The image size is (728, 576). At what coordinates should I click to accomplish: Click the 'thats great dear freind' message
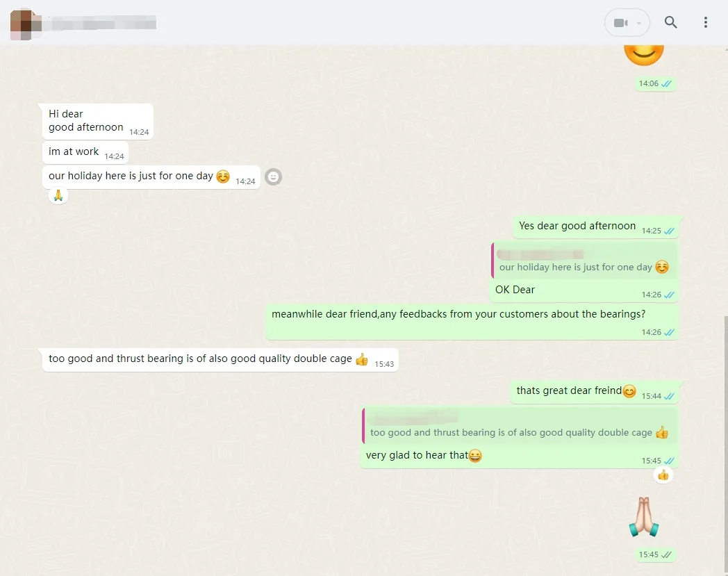pyautogui.click(x=569, y=390)
